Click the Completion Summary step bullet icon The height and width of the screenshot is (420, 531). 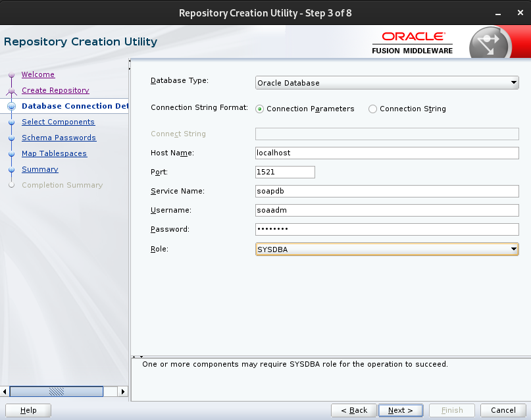pos(11,185)
